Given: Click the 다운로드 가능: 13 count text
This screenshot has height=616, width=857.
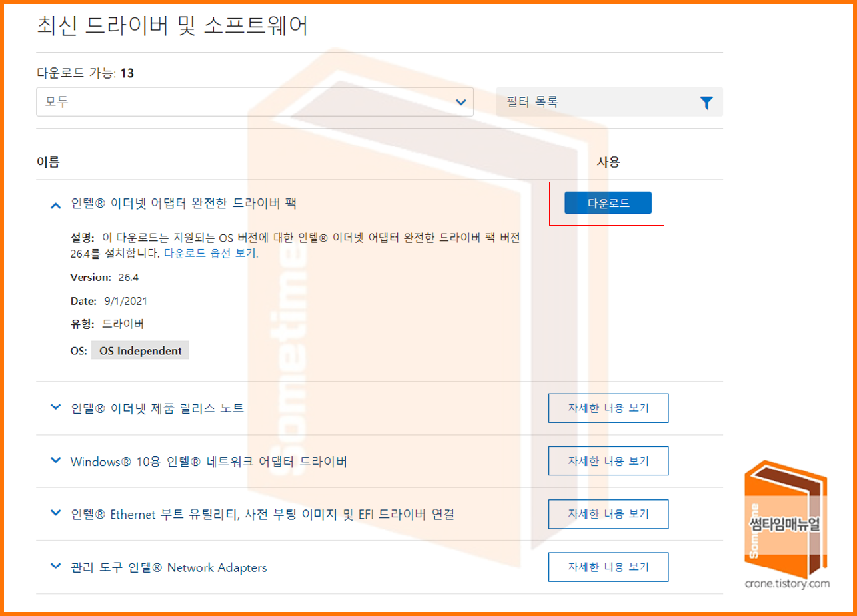Looking at the screenshot, I should click(x=85, y=73).
